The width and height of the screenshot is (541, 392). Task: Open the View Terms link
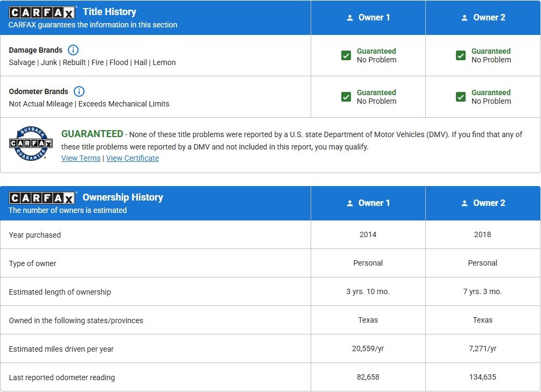point(81,158)
